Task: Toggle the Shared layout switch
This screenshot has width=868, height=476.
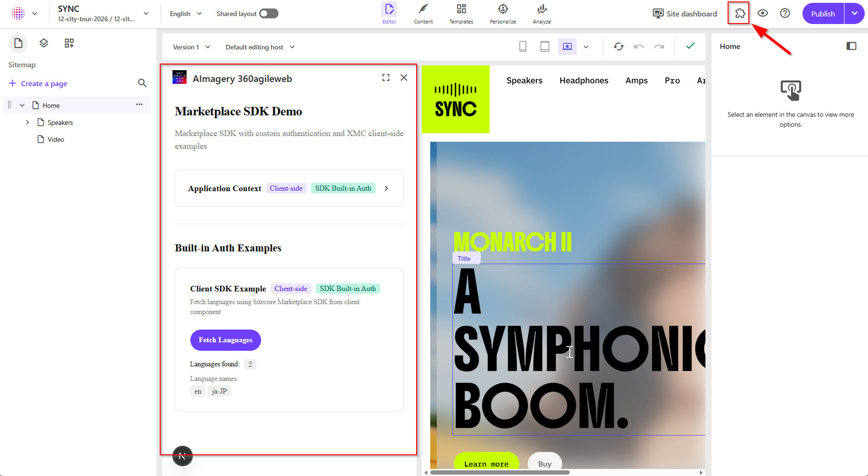Action: [269, 14]
